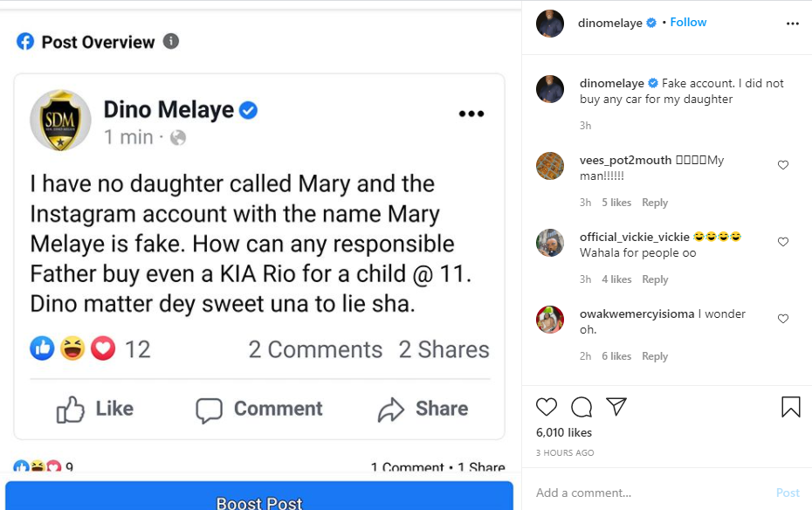Click the Boost Post button
812x510 pixels.
click(x=259, y=501)
